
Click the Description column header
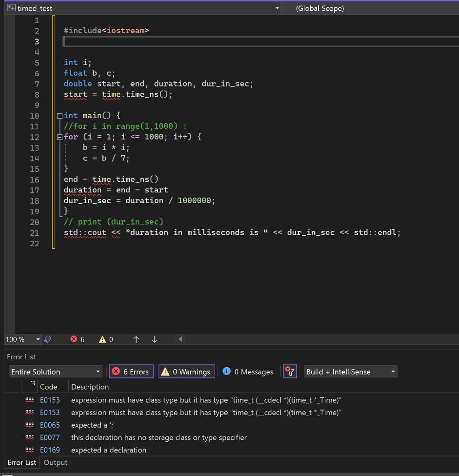click(x=90, y=387)
